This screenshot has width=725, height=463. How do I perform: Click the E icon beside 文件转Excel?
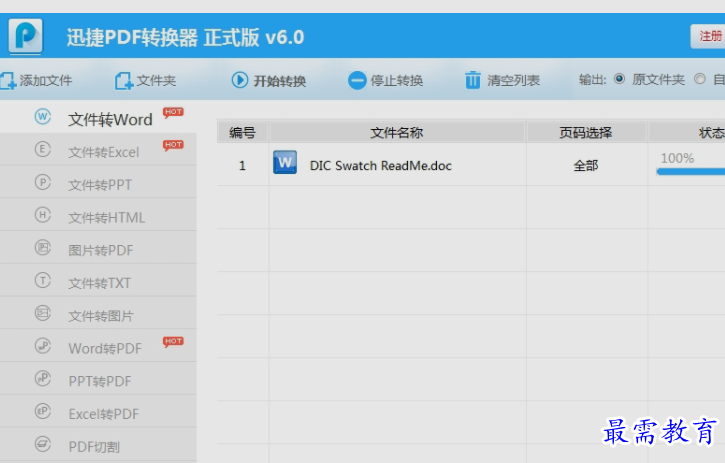tap(43, 149)
